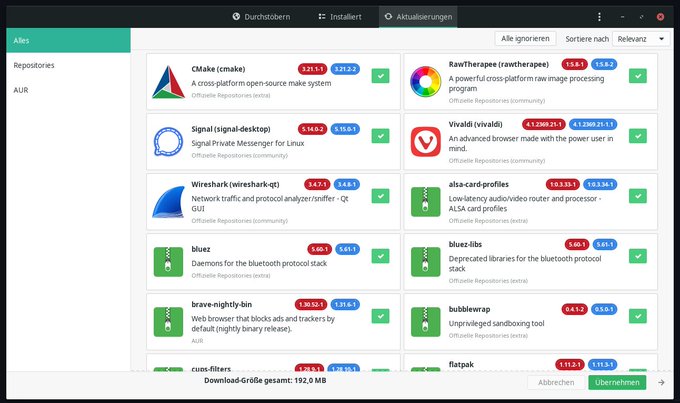Click the Alle ignorieren button

[525, 39]
